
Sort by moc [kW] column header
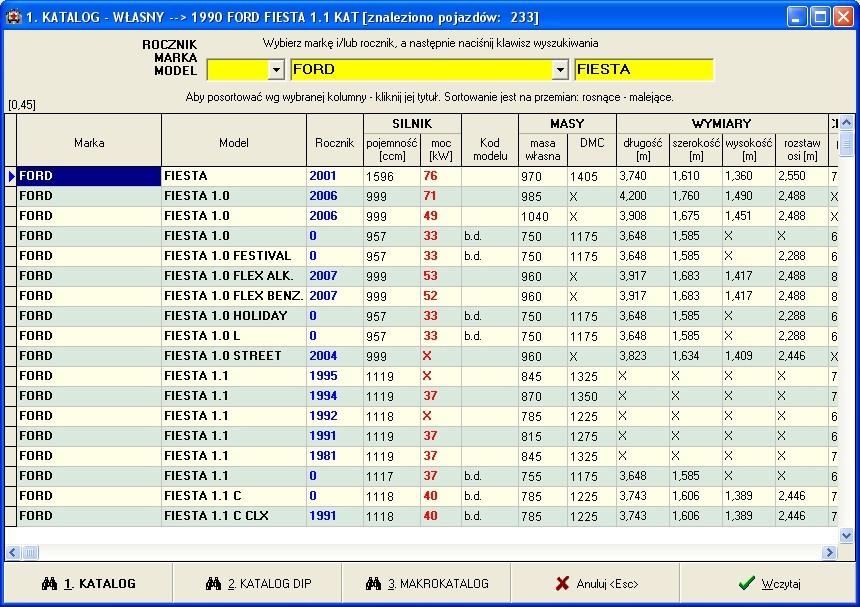click(441, 149)
